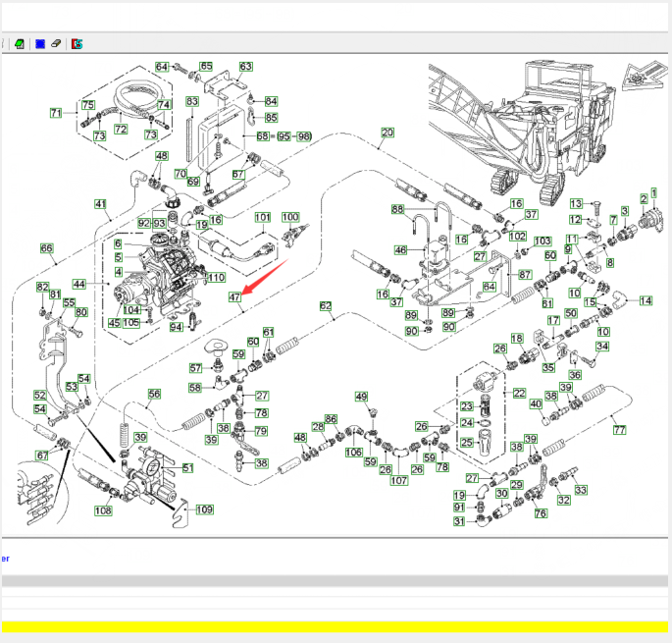Click the green notepad toolbar icon

tap(20, 43)
